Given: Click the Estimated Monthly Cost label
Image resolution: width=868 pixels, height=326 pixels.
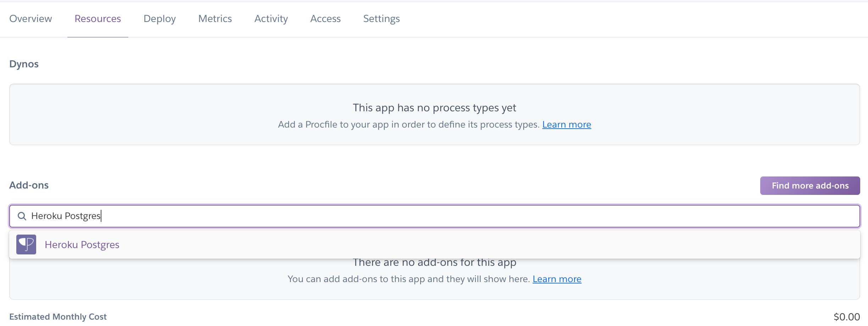Looking at the screenshot, I should click(x=58, y=317).
